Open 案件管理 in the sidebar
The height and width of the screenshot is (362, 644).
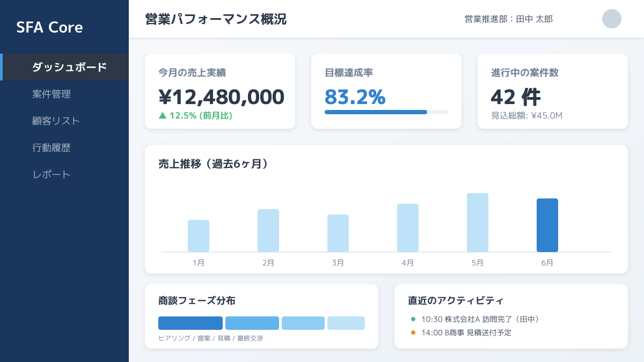point(52,94)
